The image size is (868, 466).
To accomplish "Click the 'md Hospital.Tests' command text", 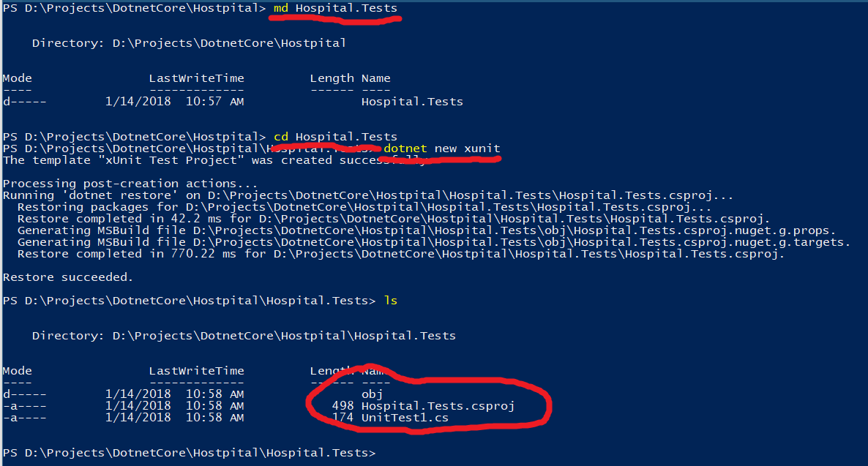I will (x=335, y=8).
